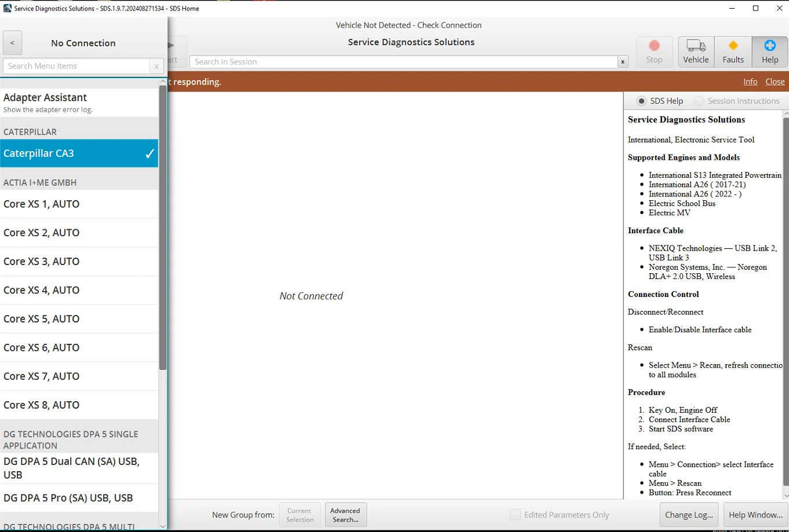The height and width of the screenshot is (532, 789).
Task: Click the Stop button with red circle
Action: coord(654,52)
